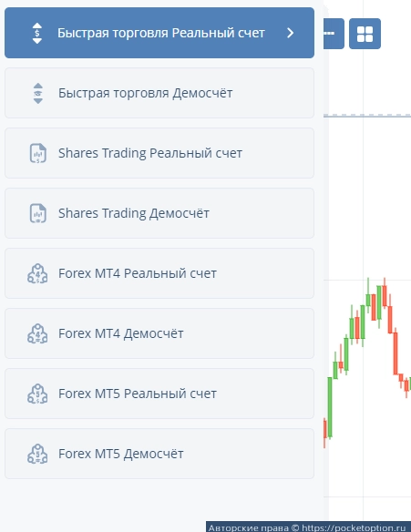Viewport: 411px width, 532px height.
Task: Click the Shares Trading Реальный счет document icon
Action: point(38,153)
